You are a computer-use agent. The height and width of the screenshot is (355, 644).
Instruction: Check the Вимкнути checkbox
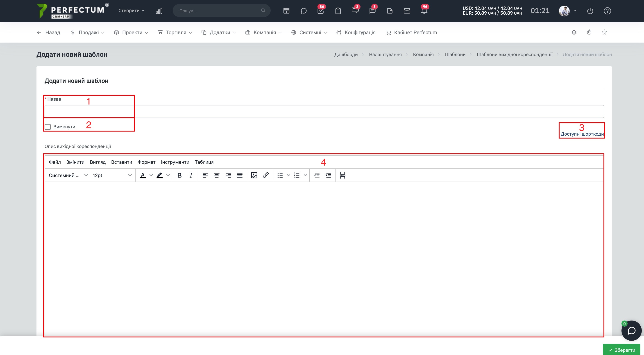tap(48, 127)
